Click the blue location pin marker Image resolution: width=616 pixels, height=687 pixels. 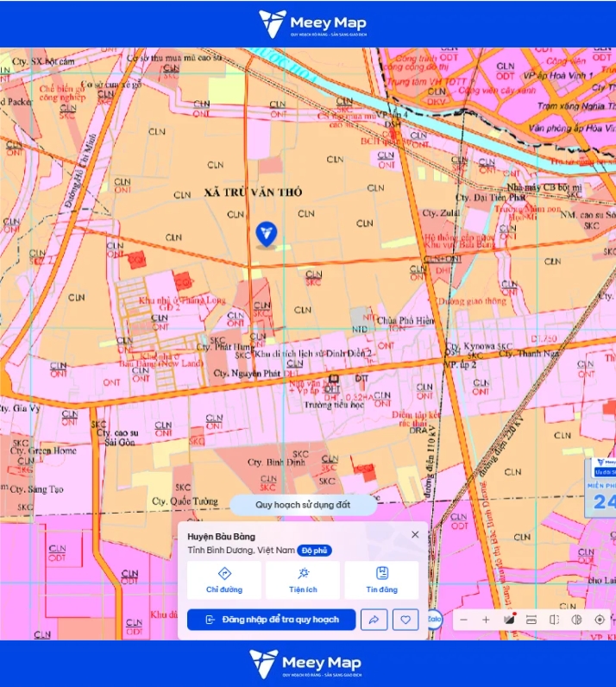click(x=267, y=235)
